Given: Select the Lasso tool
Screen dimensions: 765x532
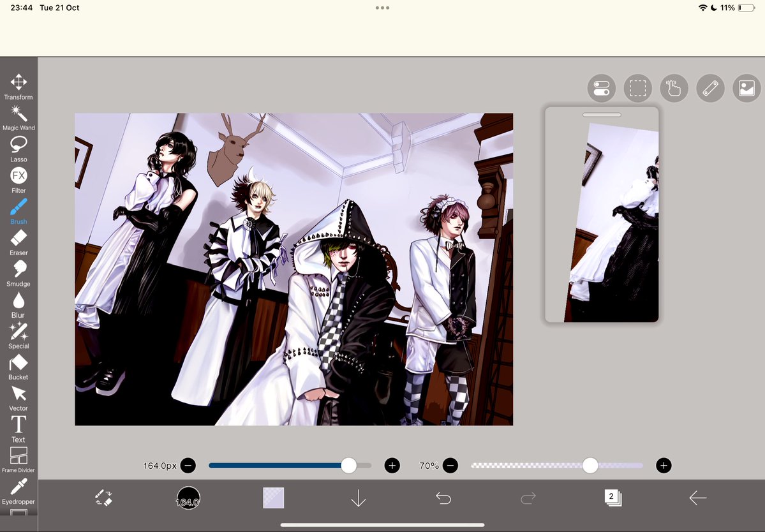Looking at the screenshot, I should [x=19, y=149].
